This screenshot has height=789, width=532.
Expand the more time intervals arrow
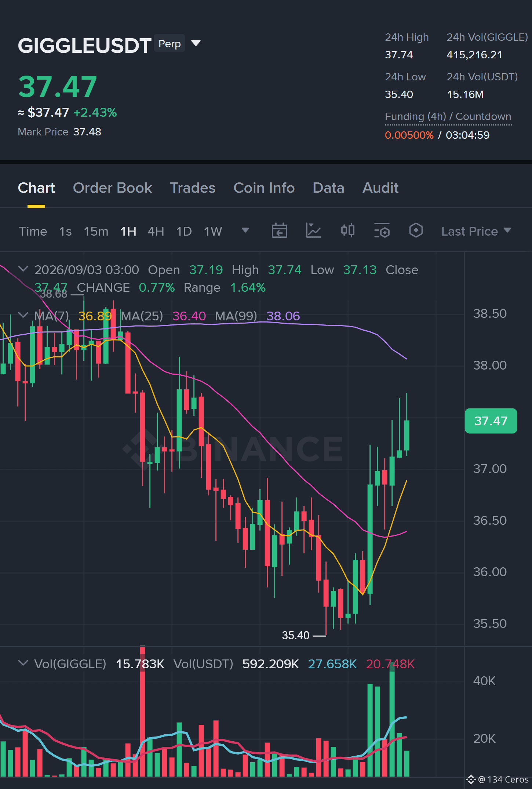tap(245, 230)
